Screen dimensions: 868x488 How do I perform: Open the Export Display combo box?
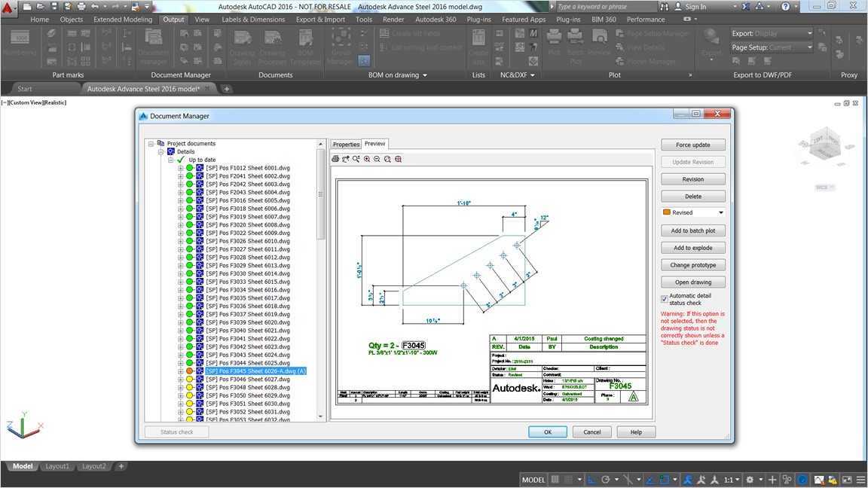pos(772,33)
